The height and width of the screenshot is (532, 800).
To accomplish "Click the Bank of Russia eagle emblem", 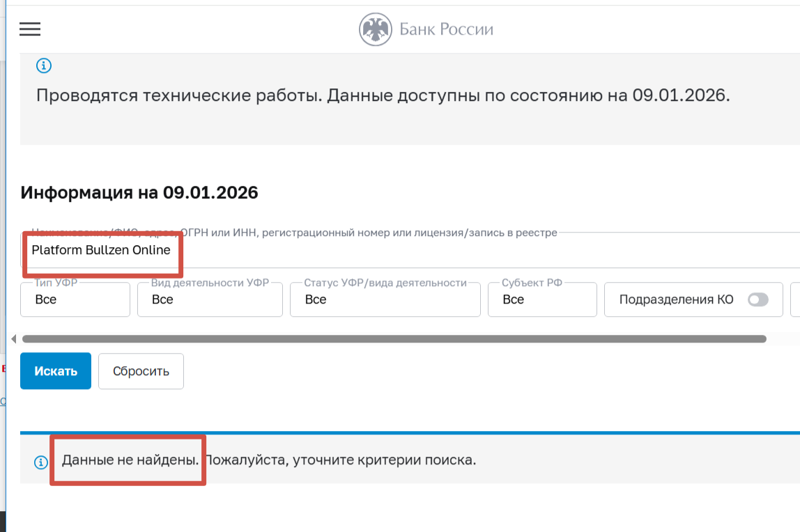I will click(x=376, y=29).
